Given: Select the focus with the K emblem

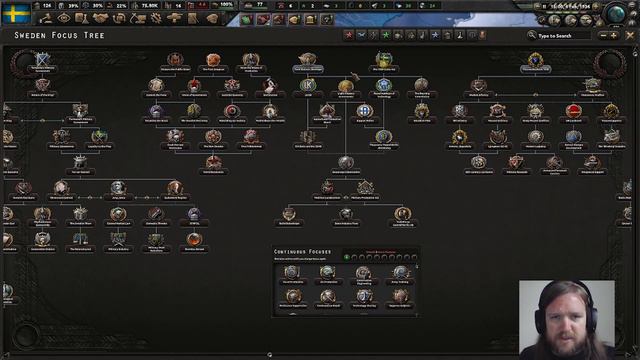Looking at the screenshot, I should tap(308, 86).
